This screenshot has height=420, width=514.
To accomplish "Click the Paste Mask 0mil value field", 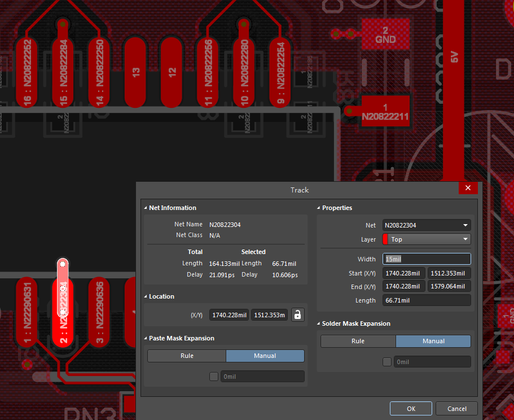I will point(262,377).
